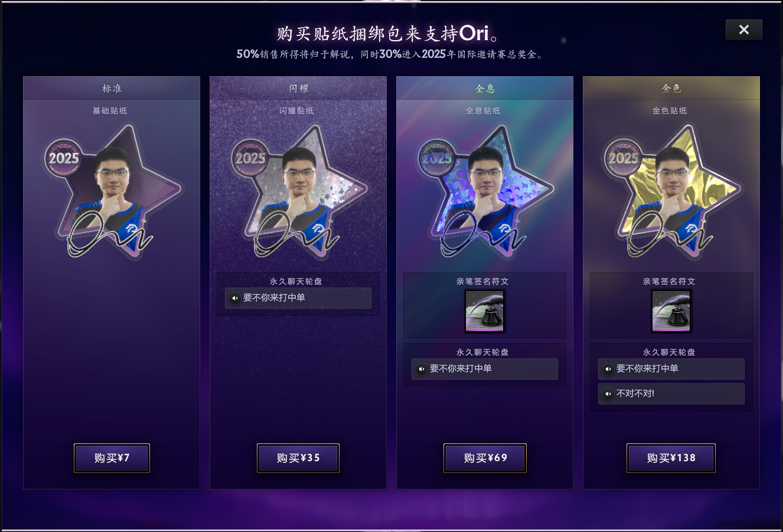Select the 全息 bundle header

pyautogui.click(x=485, y=88)
